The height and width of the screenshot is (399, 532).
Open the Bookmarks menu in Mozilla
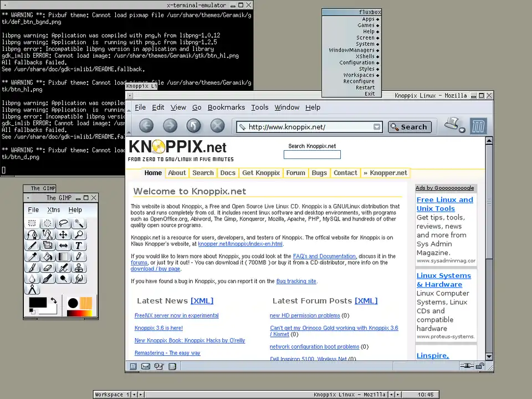click(226, 107)
